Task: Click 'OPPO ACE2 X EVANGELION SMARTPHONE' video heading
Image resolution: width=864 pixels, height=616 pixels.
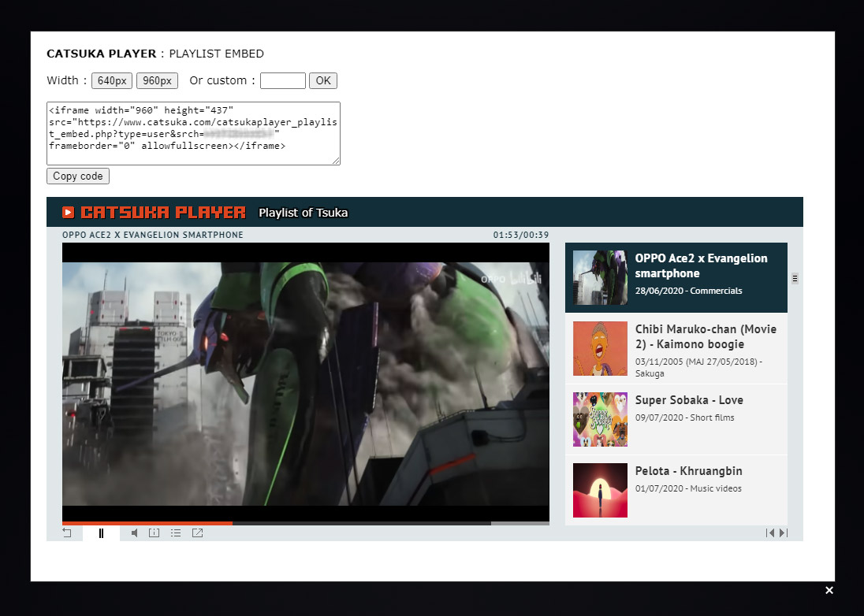Action: (153, 235)
